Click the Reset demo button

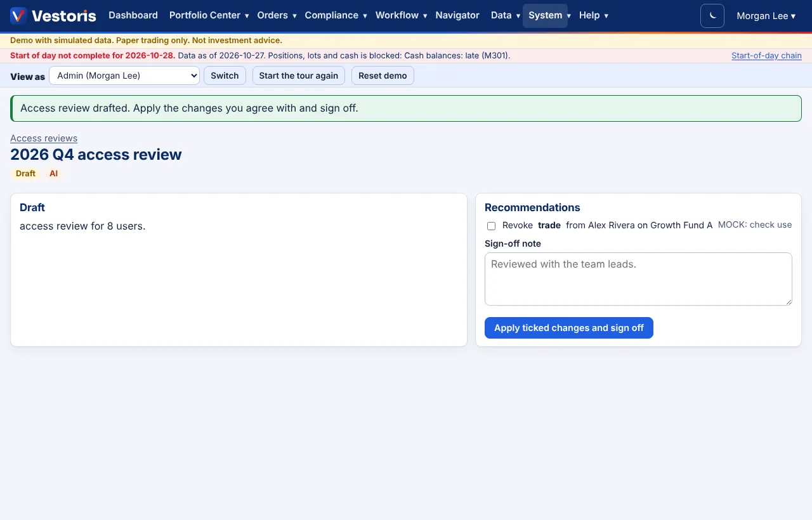[383, 75]
